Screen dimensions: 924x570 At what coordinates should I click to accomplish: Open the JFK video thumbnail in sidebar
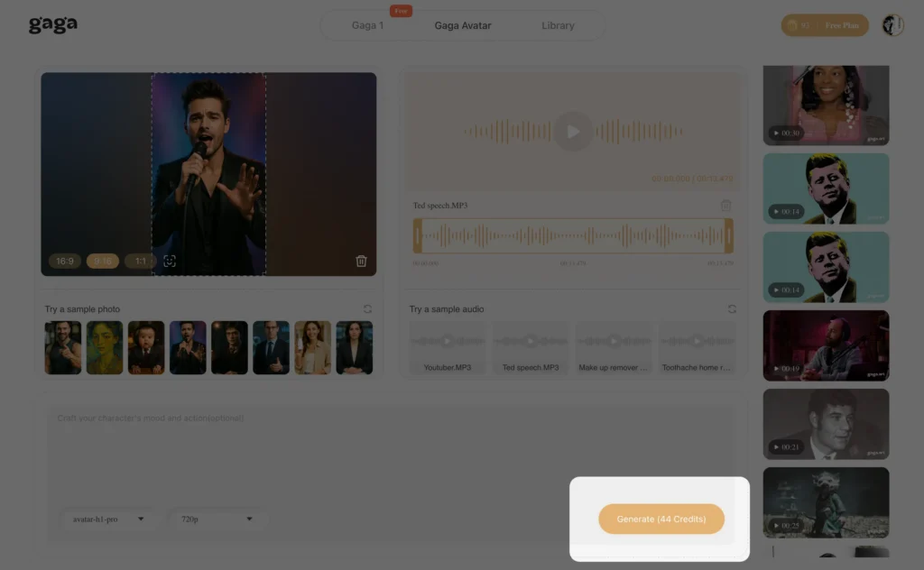tap(826, 188)
